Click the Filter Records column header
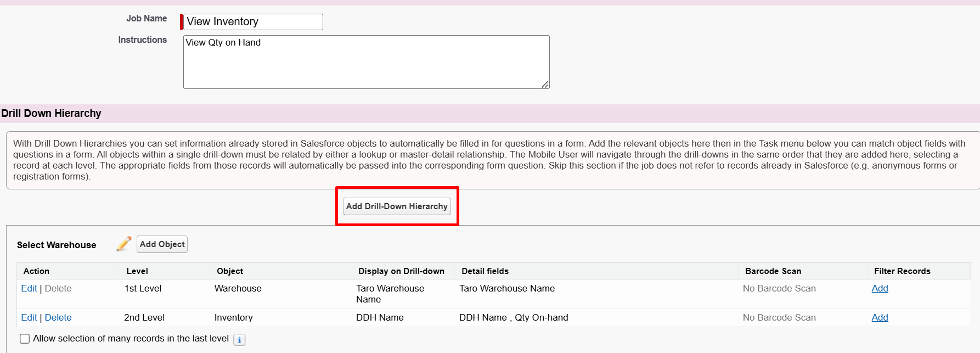Screen dimensions: 980x353 click(902, 271)
